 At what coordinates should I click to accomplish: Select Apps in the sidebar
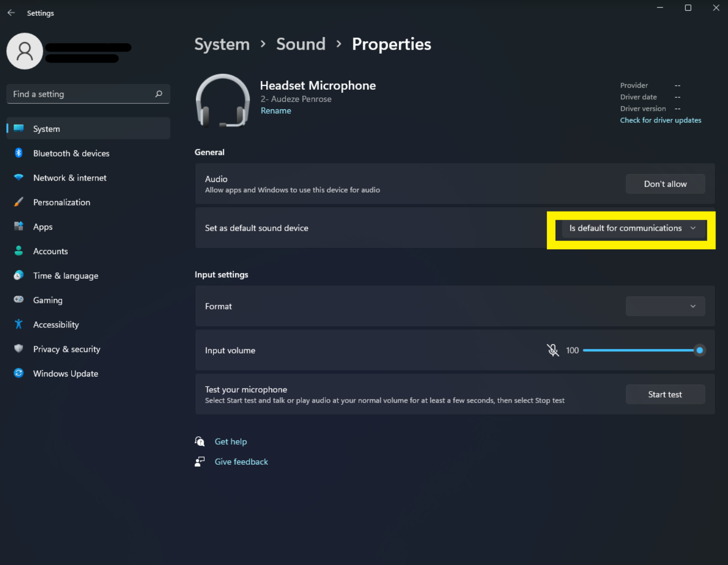click(88, 227)
